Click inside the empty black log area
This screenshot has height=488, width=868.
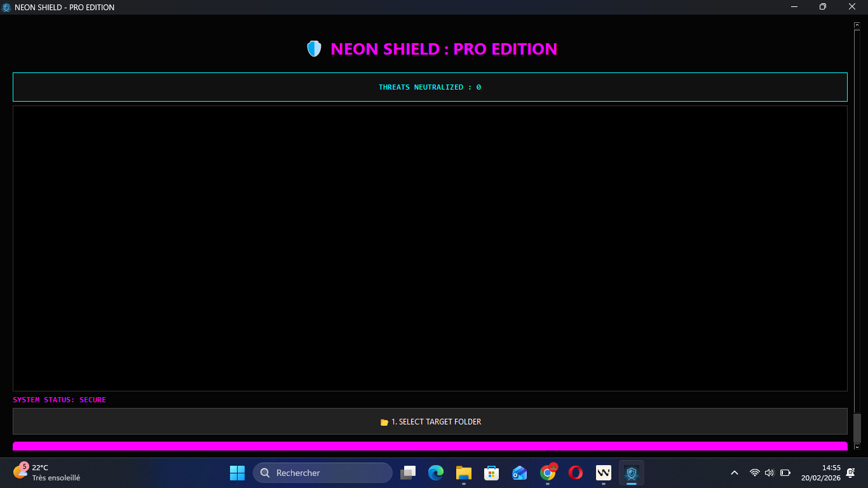pyautogui.click(x=430, y=248)
